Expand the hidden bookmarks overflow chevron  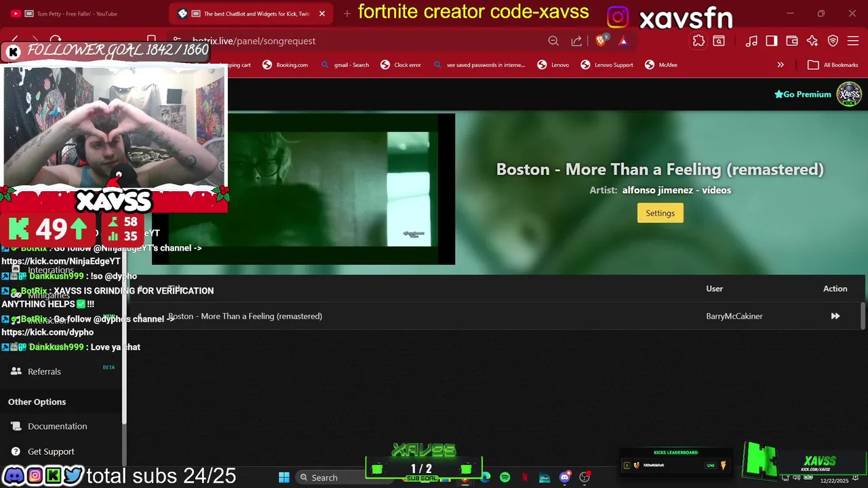[x=781, y=65]
